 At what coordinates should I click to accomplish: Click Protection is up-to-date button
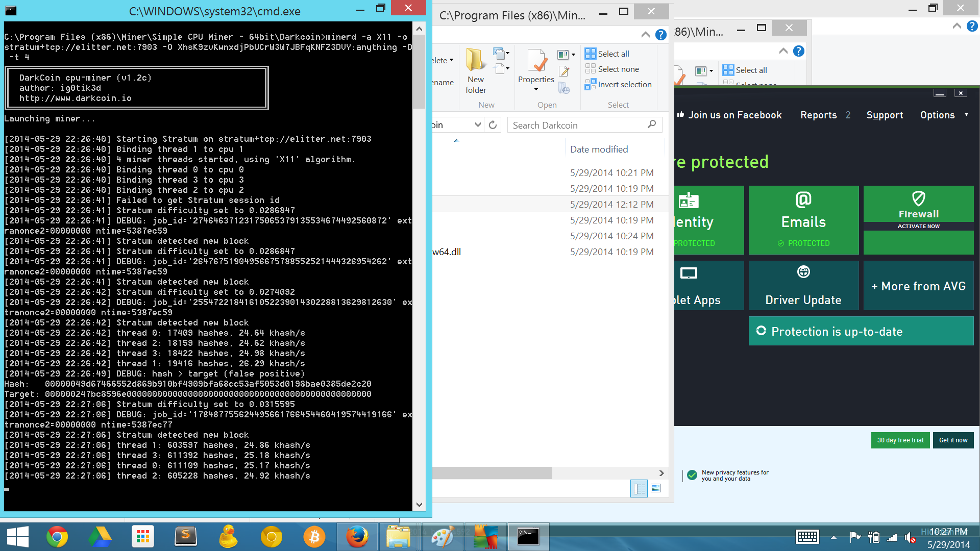point(861,331)
